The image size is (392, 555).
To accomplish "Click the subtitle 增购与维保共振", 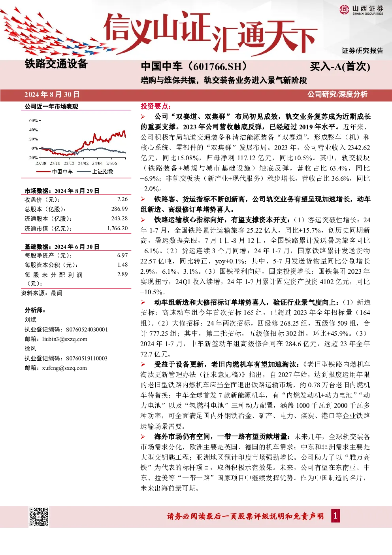I will [168, 80].
